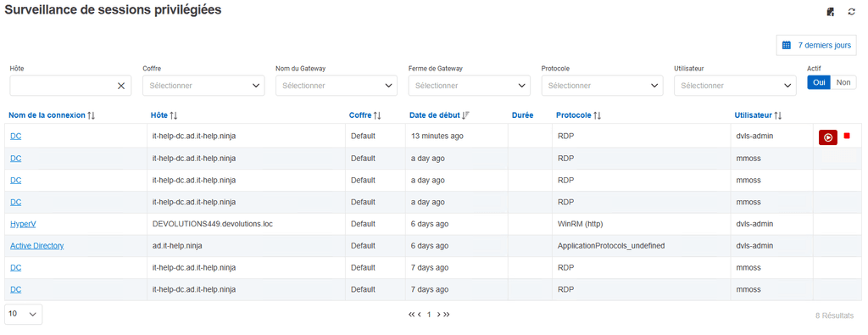Viewport: 868px width, 335px height.
Task: Clear the Hôte filter with the X icon
Action: [121, 86]
